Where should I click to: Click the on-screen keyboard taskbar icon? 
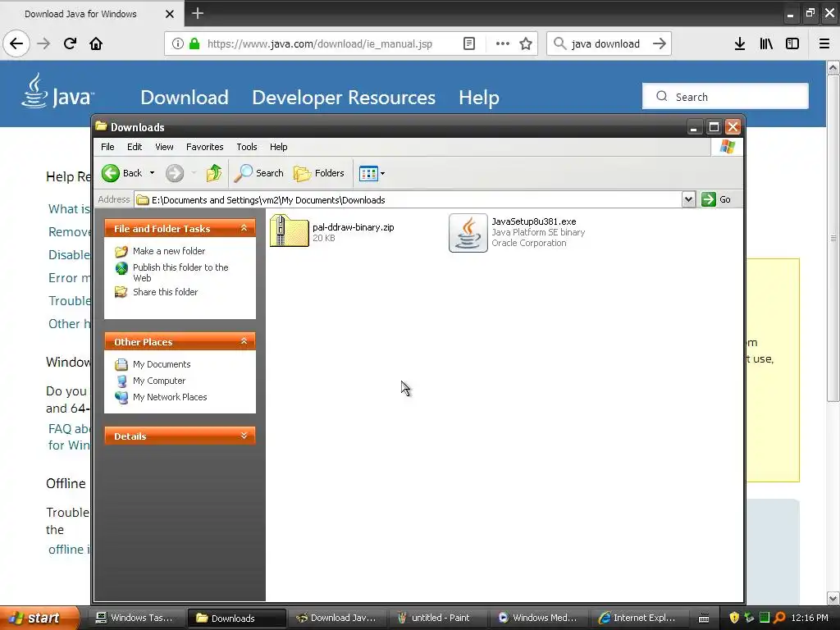(704, 619)
